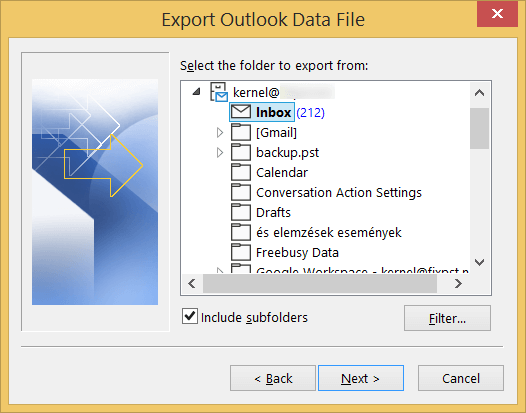This screenshot has width=526, height=413.
Task: Click the Conversation Action Settings folder icon
Action: click(x=241, y=192)
